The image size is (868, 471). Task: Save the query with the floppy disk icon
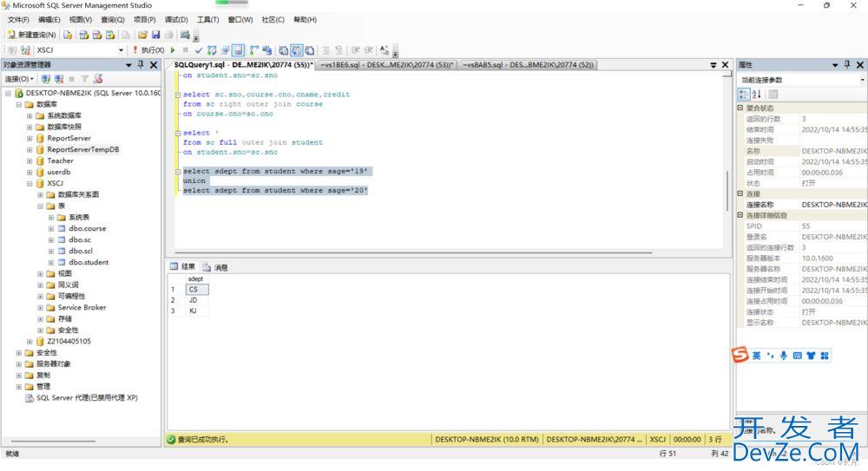(155, 35)
